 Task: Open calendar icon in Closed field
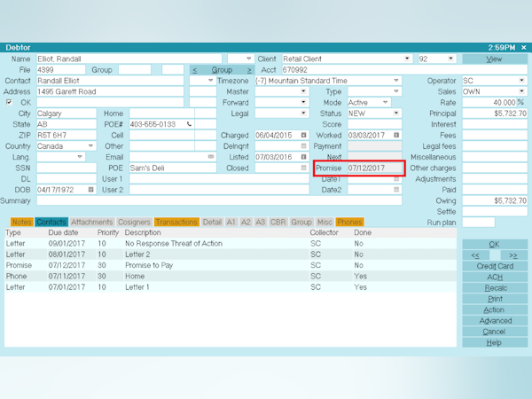(x=303, y=168)
